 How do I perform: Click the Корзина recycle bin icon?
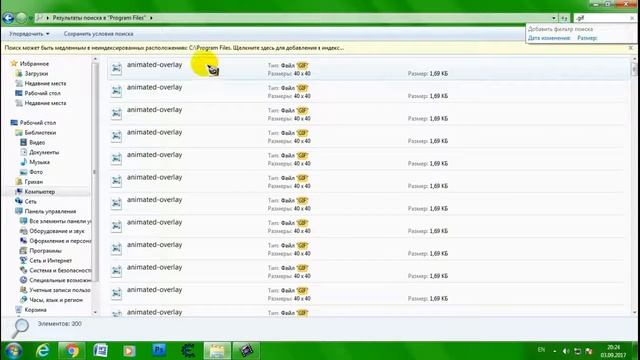coord(18,309)
